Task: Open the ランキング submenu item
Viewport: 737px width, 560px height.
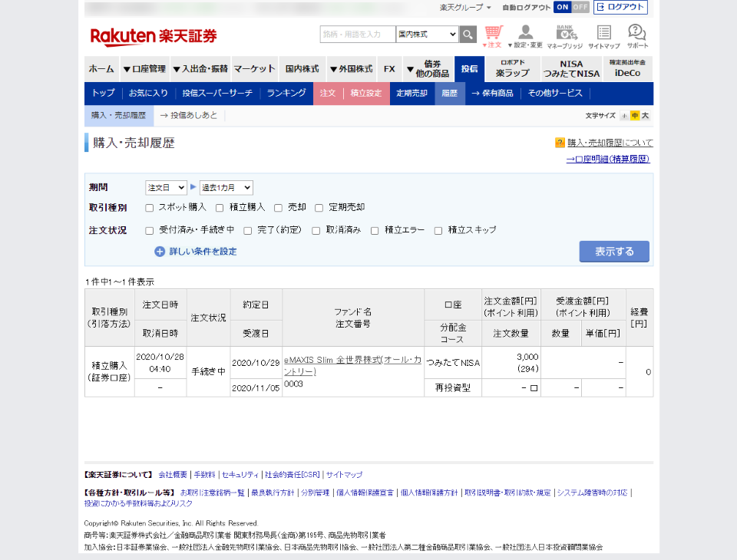Action: point(286,93)
